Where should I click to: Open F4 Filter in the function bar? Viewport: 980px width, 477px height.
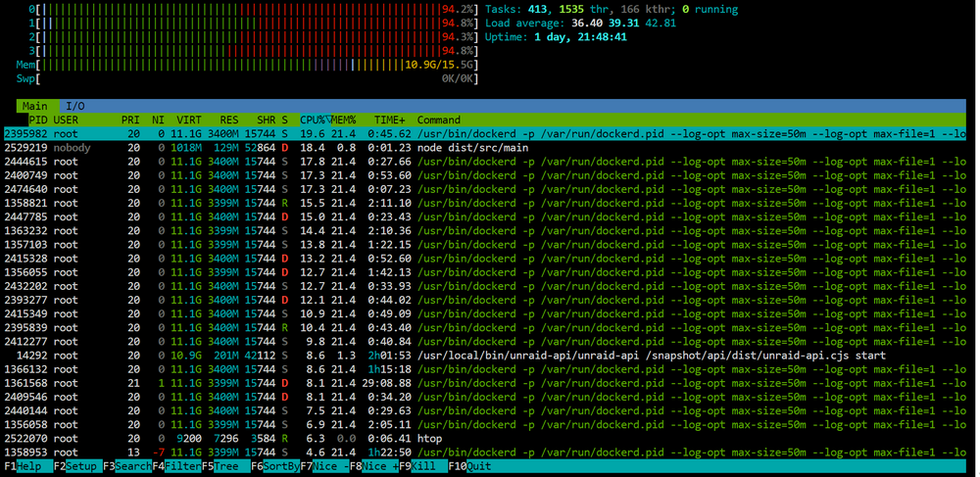[x=176, y=466]
